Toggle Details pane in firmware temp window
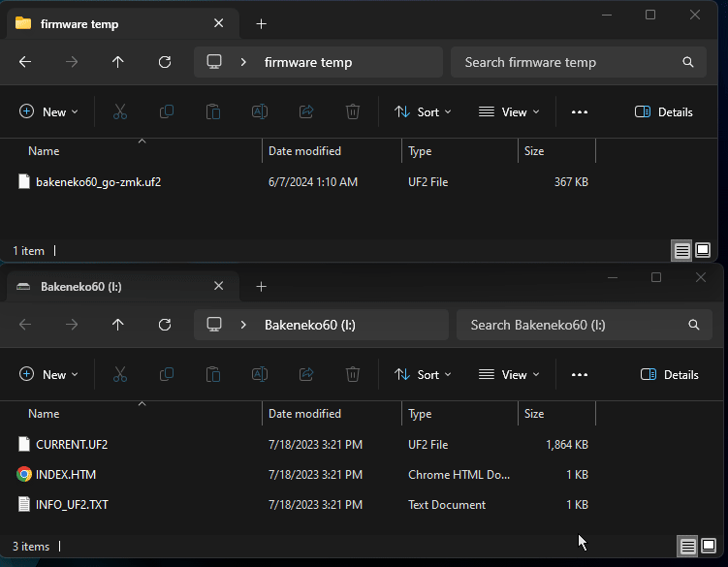Image resolution: width=728 pixels, height=567 pixels. click(x=664, y=111)
